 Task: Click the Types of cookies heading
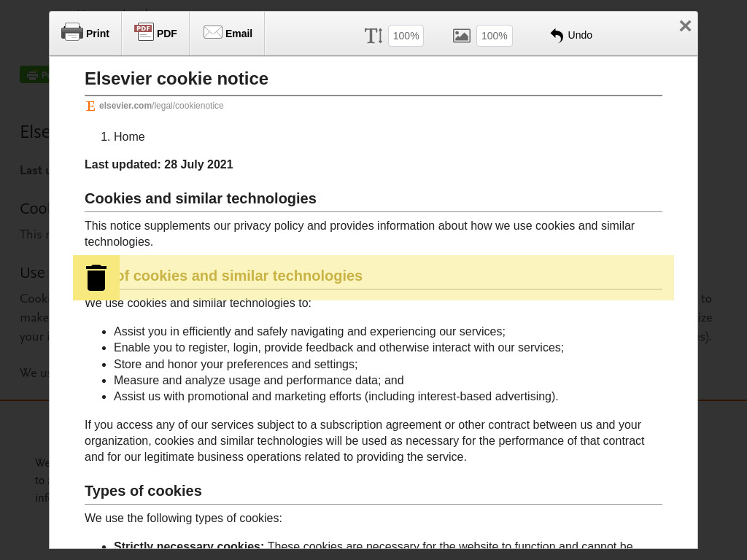(x=143, y=491)
